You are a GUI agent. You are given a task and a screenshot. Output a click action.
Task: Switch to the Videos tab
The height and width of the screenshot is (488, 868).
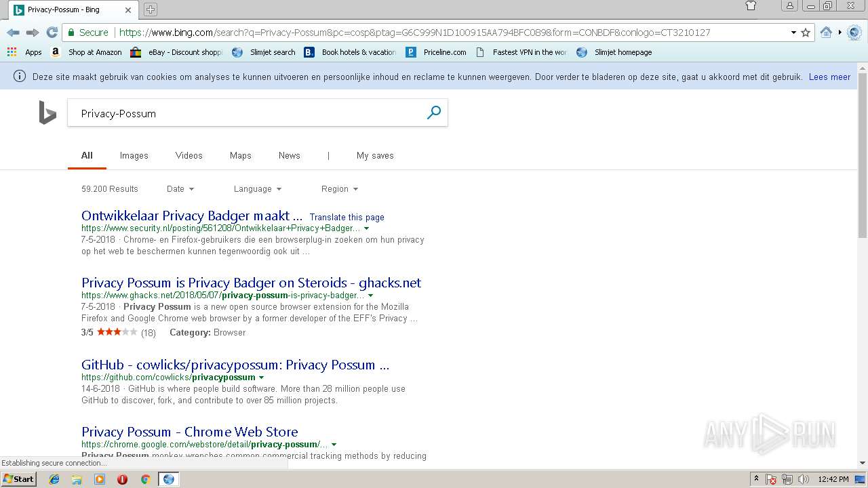point(189,155)
